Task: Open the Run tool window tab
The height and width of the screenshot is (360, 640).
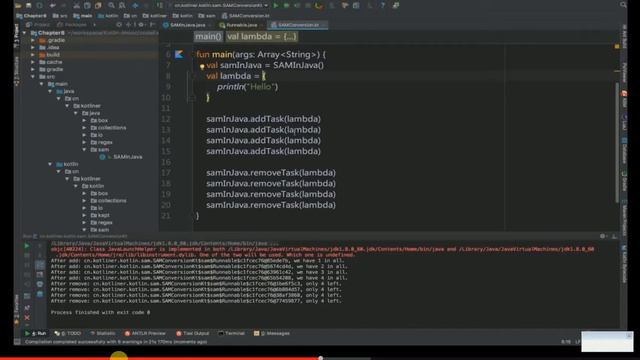Action: click(36, 333)
